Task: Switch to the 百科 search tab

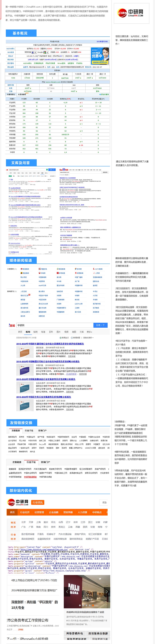Action: pos(51,332)
